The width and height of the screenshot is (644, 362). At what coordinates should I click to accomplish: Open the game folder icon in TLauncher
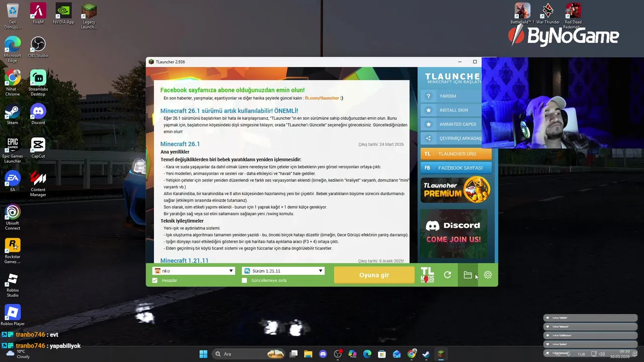pyautogui.click(x=468, y=275)
